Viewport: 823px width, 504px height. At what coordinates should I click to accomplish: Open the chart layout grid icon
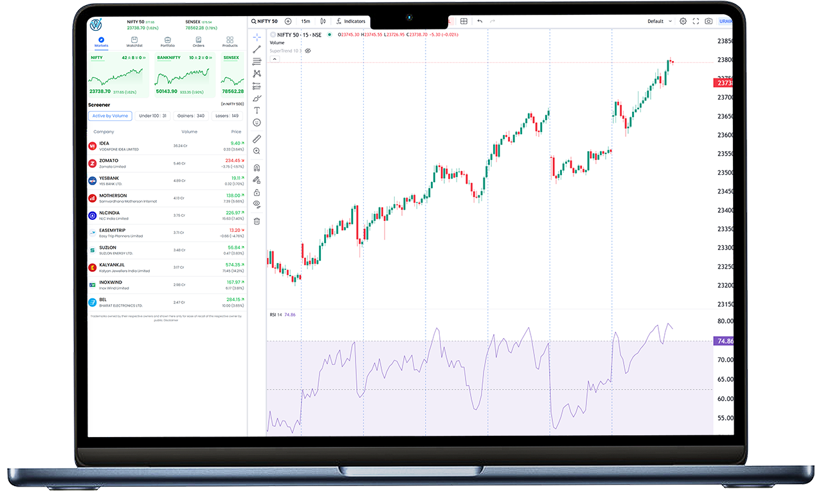pyautogui.click(x=464, y=21)
